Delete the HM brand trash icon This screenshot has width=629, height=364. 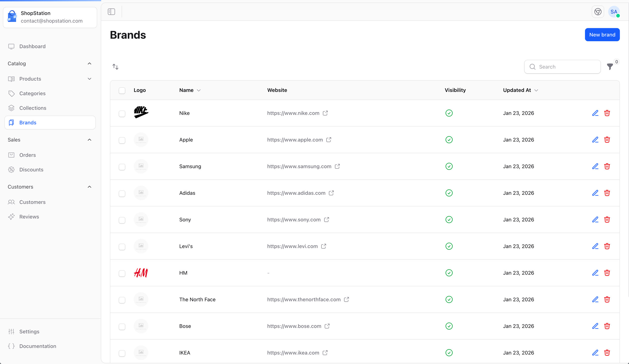(607, 273)
